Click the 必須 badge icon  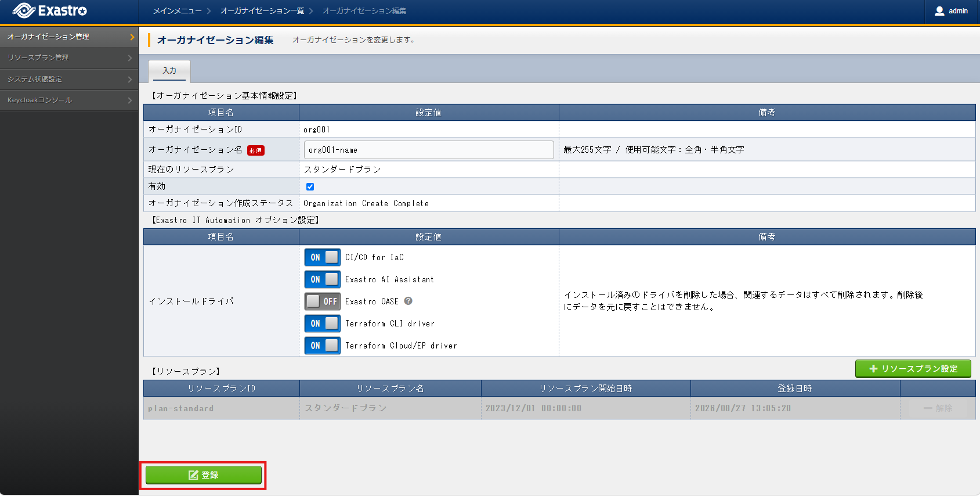255,150
